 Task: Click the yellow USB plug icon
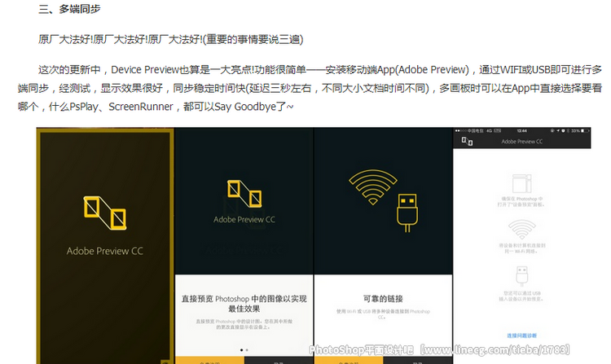pos(407,213)
